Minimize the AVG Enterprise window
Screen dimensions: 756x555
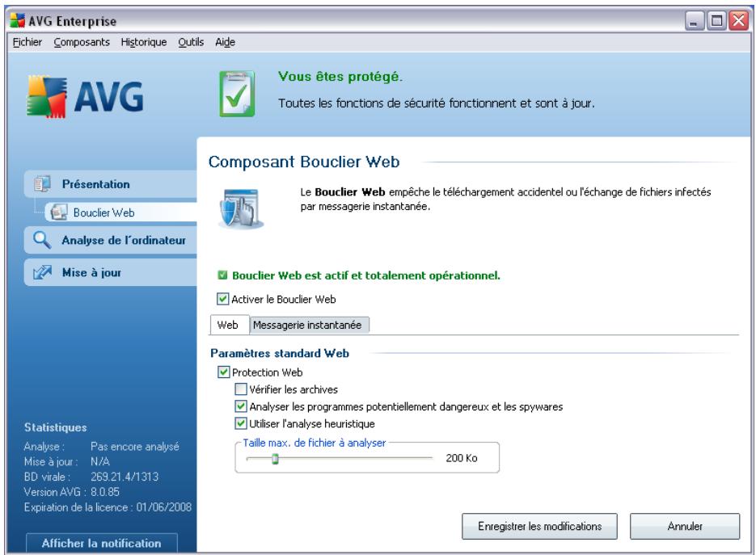(x=695, y=21)
